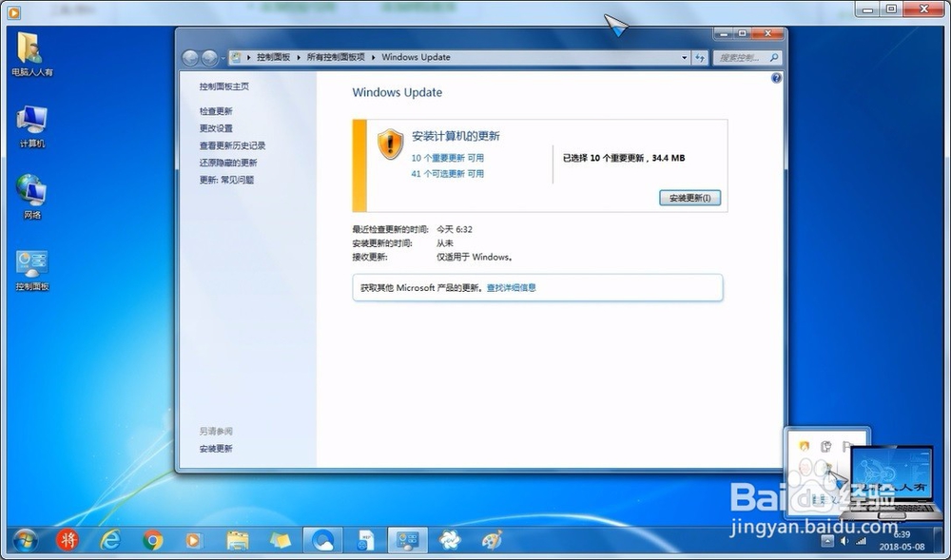Click the location icon in the address bar
The image size is (951, 560).
click(x=237, y=57)
